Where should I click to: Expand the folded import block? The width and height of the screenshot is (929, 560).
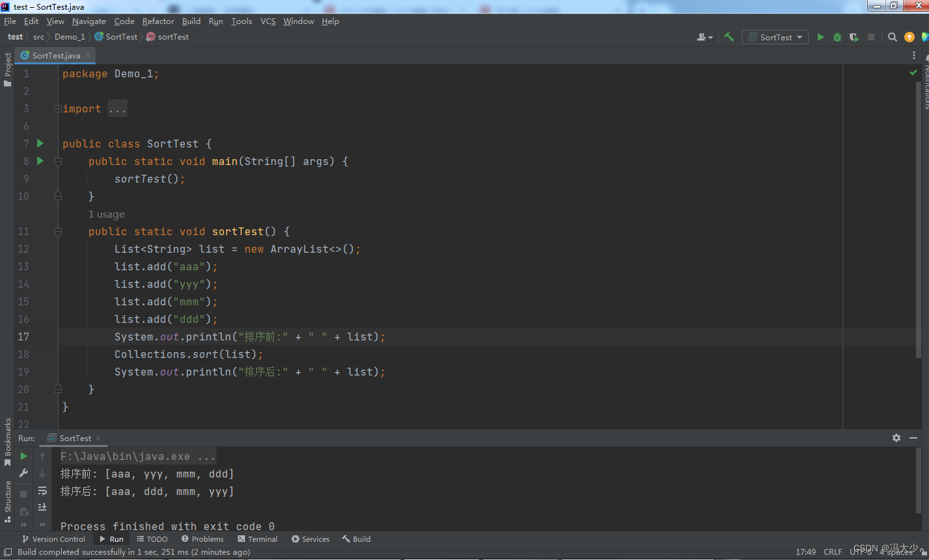pos(58,108)
